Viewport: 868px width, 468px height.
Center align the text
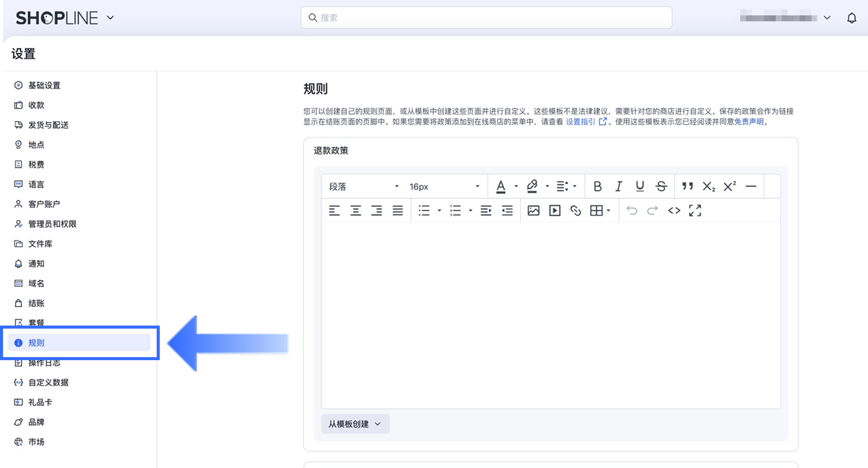(x=356, y=211)
